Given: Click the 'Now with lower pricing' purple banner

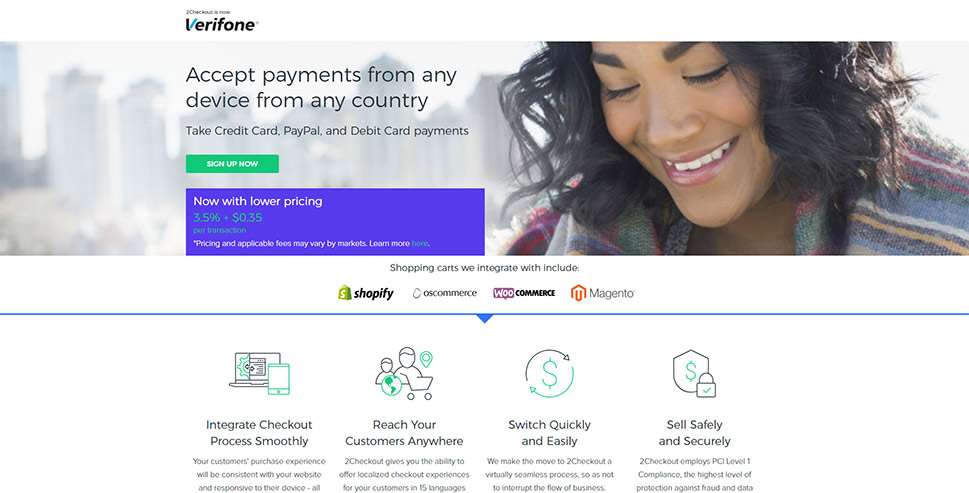Looking at the screenshot, I should tap(335, 222).
